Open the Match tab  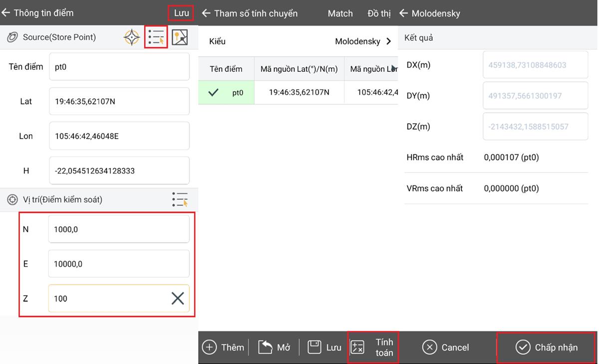pyautogui.click(x=340, y=13)
